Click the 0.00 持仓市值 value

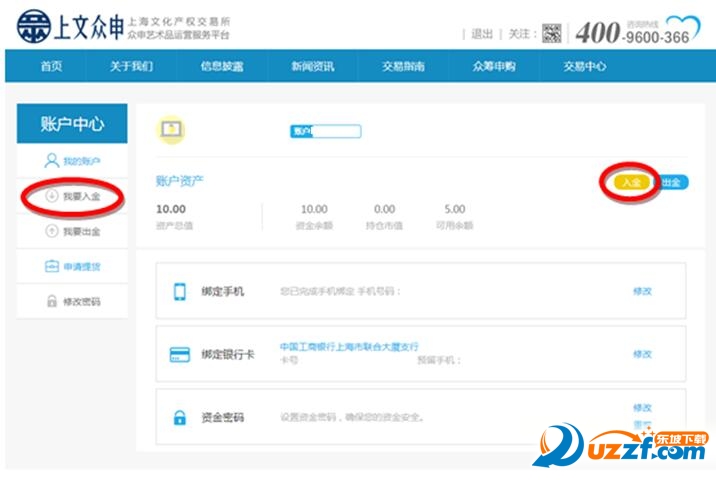tap(384, 209)
